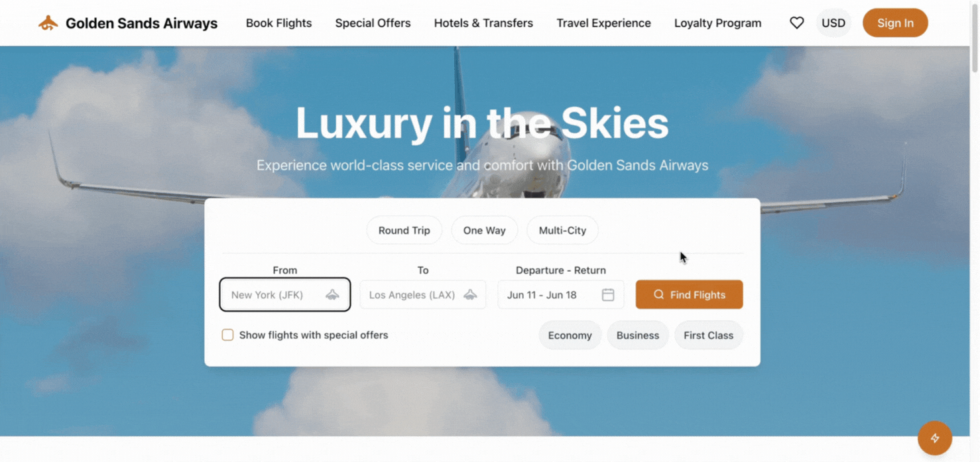Viewport: 980px width, 462px height.
Task: Click the Golden Sands Airways plane logo
Action: coord(47,21)
